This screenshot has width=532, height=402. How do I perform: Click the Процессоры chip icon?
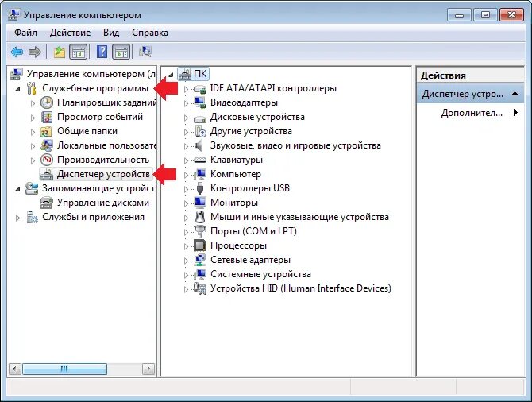[x=200, y=245]
